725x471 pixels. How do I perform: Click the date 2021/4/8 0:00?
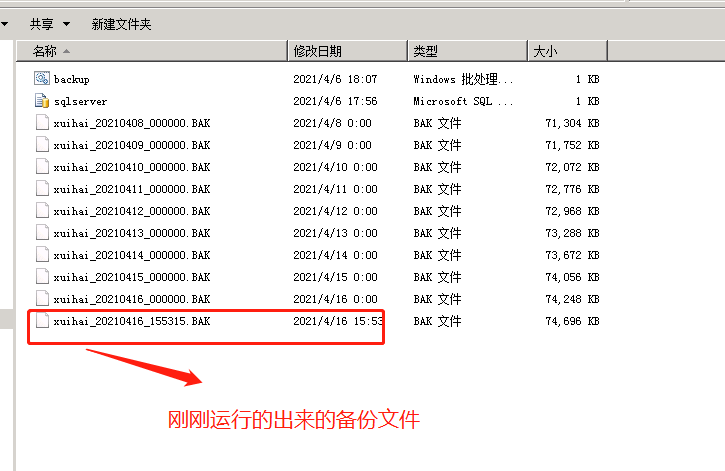point(332,123)
